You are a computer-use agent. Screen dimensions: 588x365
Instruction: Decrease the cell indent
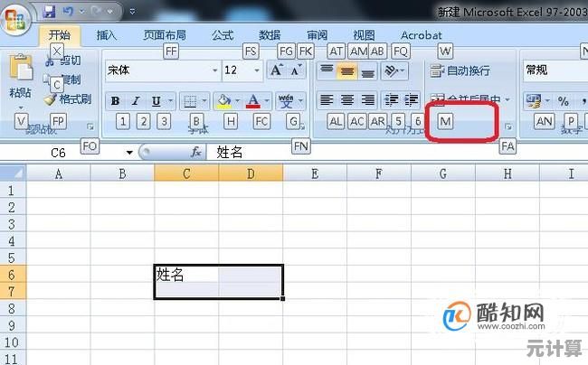pos(392,100)
